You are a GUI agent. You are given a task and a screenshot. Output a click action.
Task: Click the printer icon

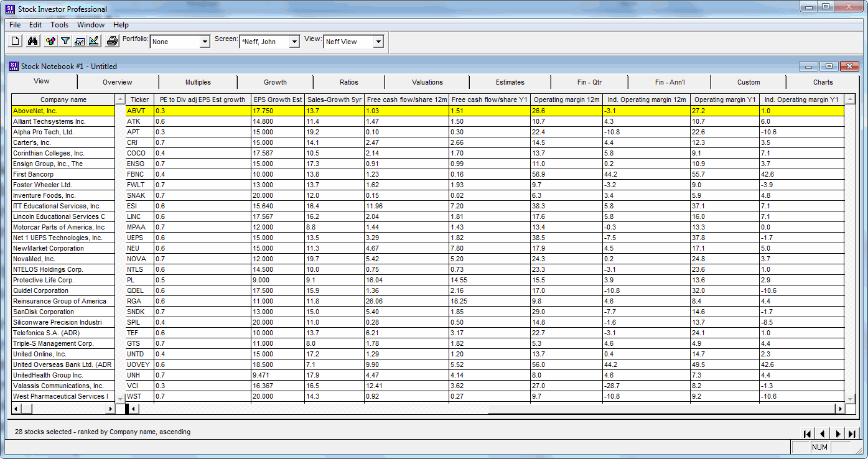tap(112, 42)
